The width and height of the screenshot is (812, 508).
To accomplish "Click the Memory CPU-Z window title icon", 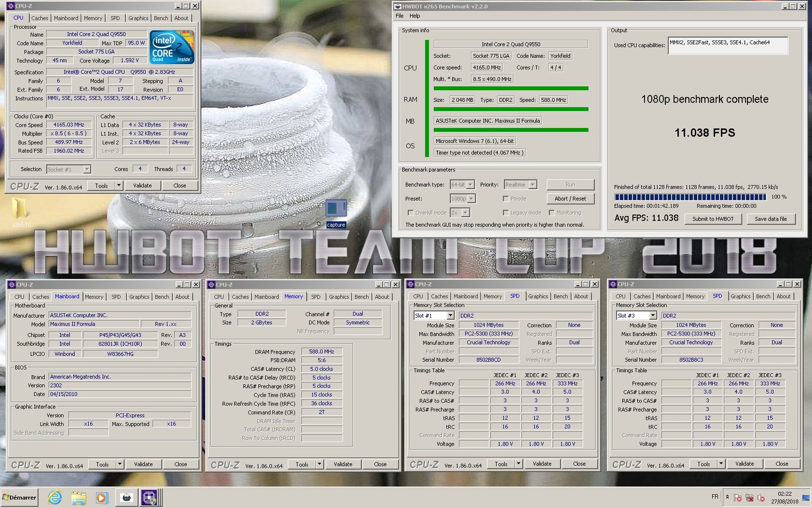I will 211,285.
